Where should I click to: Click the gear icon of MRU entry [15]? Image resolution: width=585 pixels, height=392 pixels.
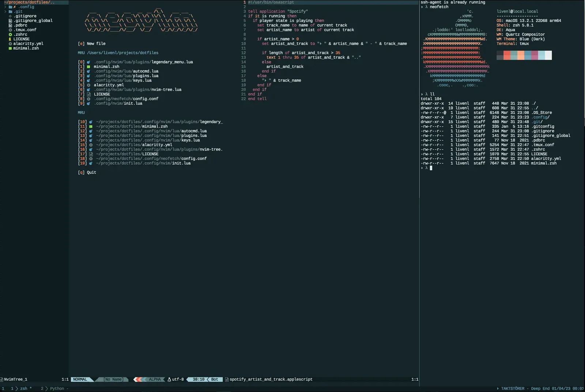[91, 145]
